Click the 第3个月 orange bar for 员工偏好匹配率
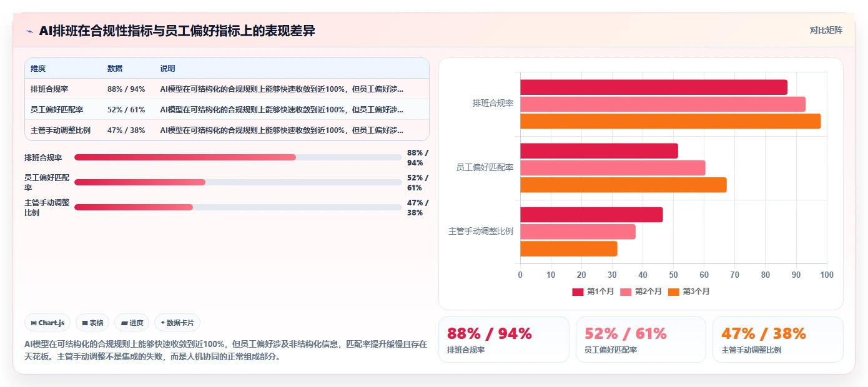Viewport: 868px width, 387px height. tap(623, 185)
